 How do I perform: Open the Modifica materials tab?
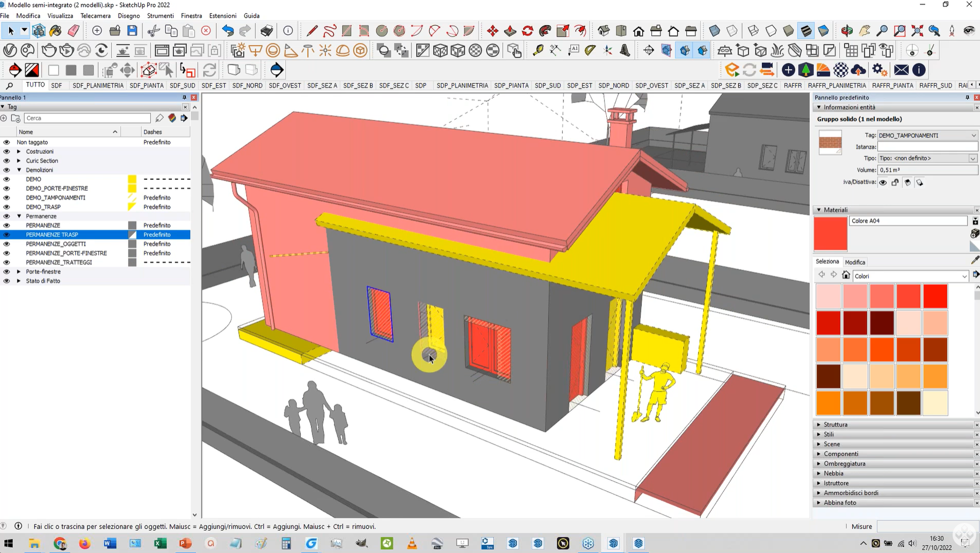[854, 262]
